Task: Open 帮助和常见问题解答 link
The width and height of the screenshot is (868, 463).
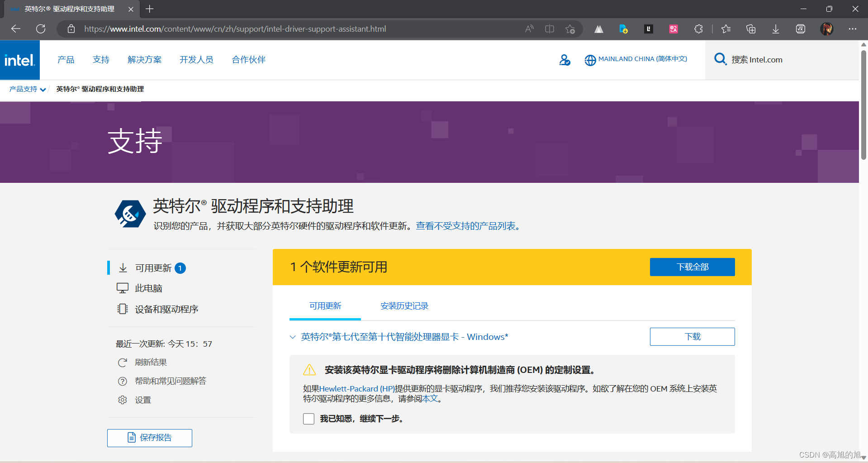Action: [x=171, y=381]
